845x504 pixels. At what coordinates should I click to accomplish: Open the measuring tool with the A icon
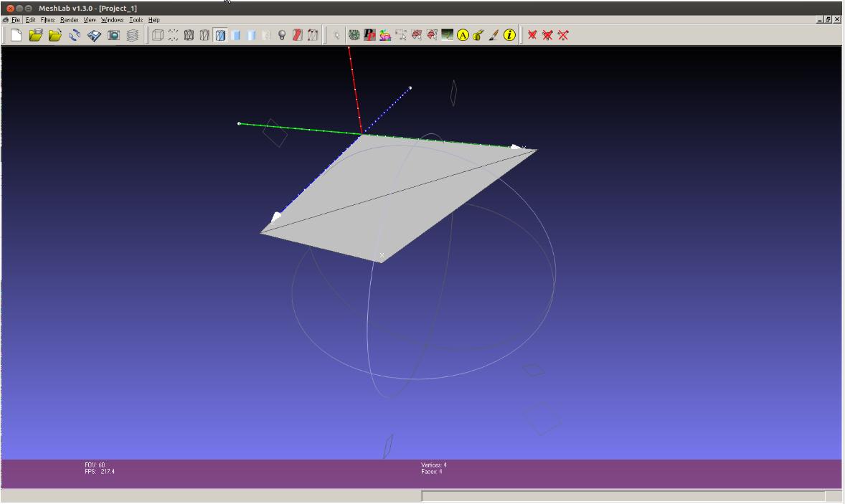[x=463, y=35]
